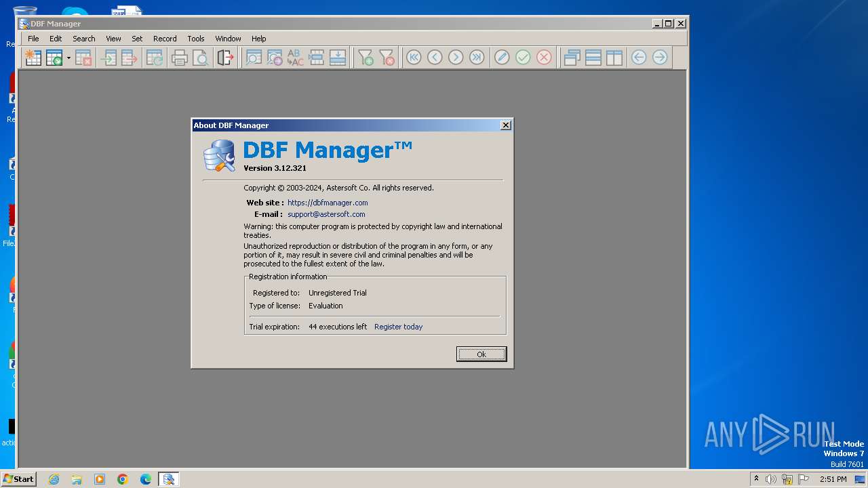Click the replace text ABC icon

pos(296,58)
